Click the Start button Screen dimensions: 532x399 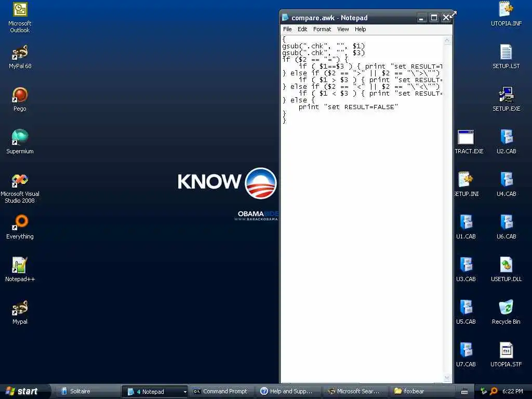coord(22,391)
